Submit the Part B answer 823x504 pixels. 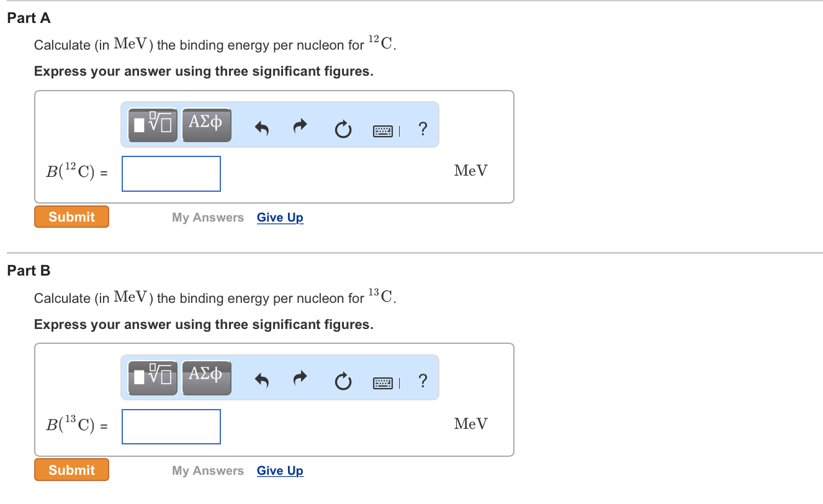click(x=71, y=469)
